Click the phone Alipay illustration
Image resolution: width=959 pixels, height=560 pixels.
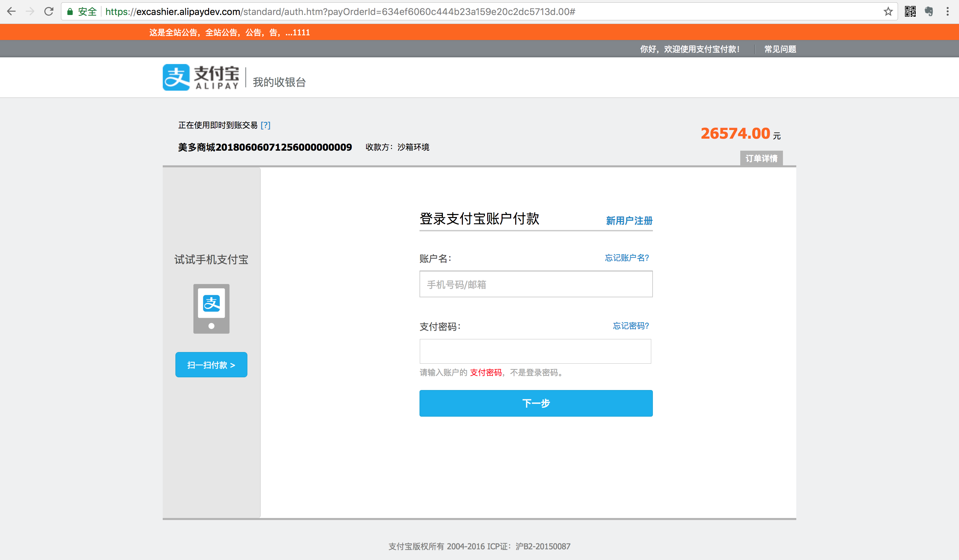tap(211, 309)
